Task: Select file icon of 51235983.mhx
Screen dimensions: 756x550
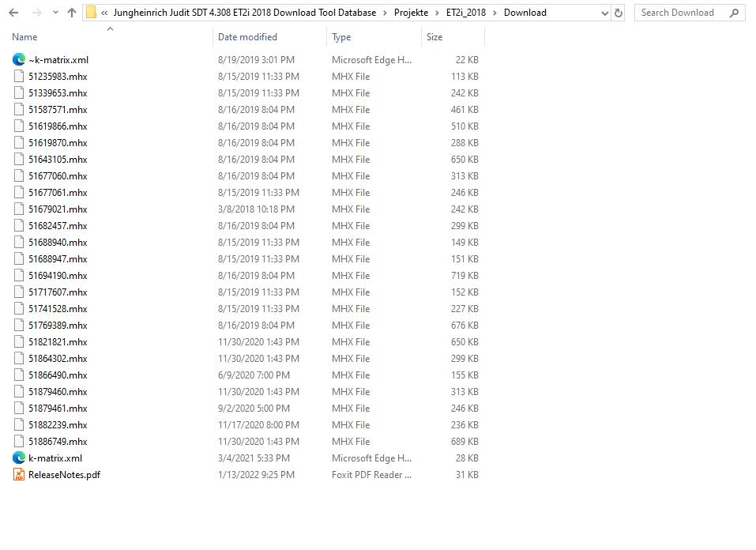Action: coord(19,76)
